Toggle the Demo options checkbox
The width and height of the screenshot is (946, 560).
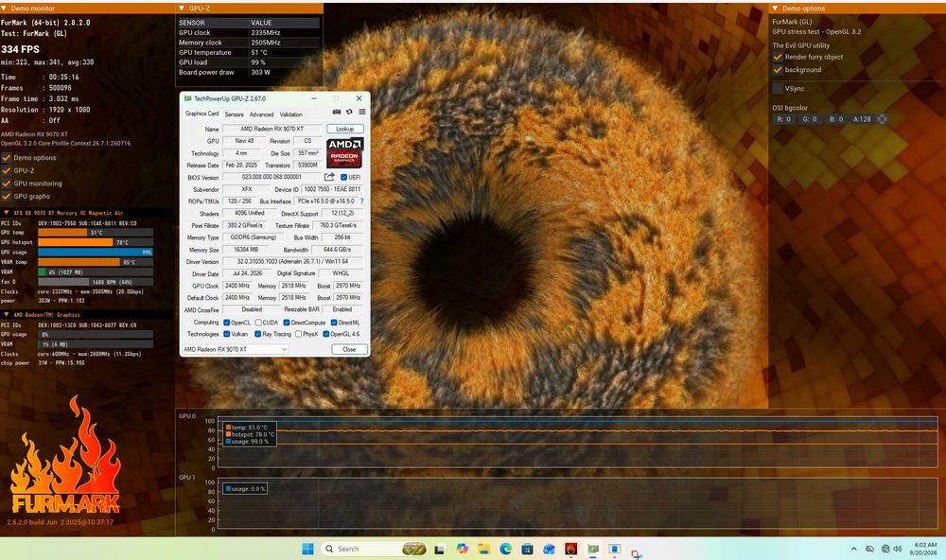click(x=7, y=157)
